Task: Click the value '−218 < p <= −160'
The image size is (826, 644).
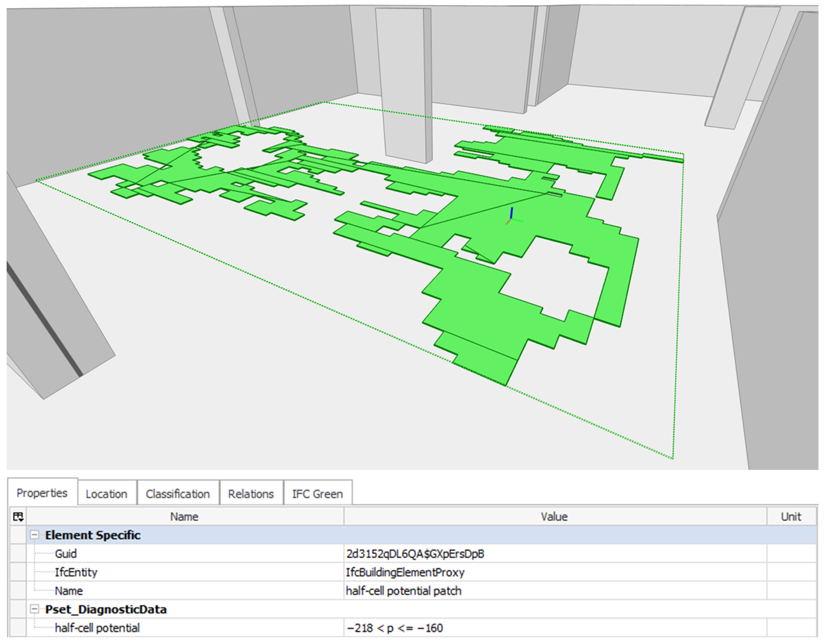Action: click(x=394, y=628)
